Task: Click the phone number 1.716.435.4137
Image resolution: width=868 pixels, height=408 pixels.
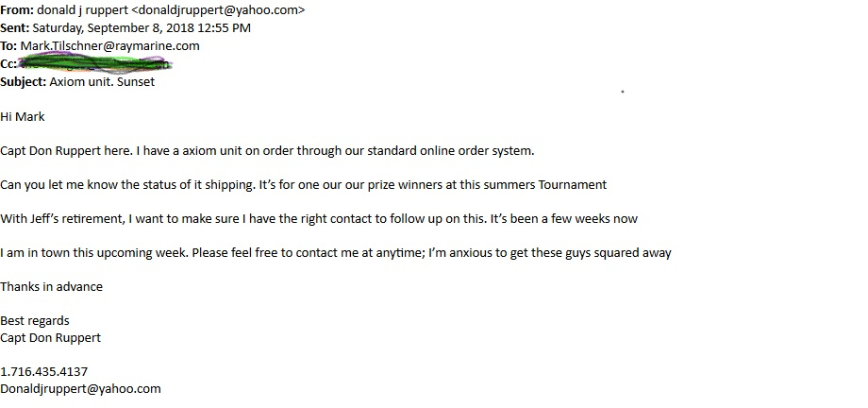Action: click(43, 371)
